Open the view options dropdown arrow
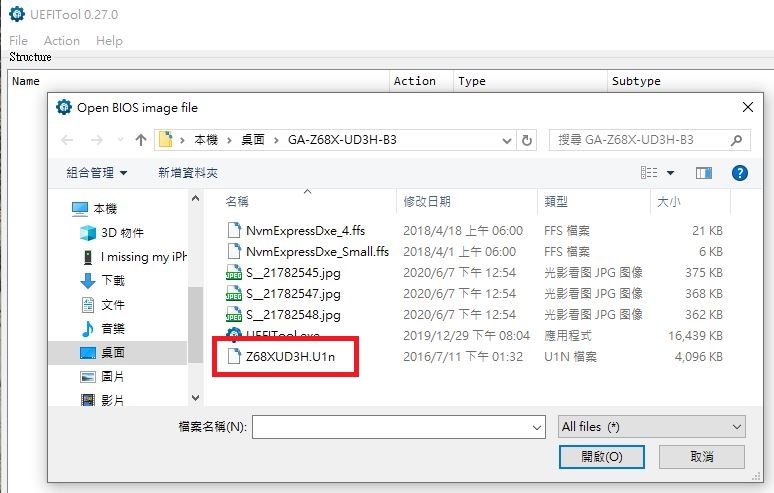The width and height of the screenshot is (774, 493). coord(670,173)
